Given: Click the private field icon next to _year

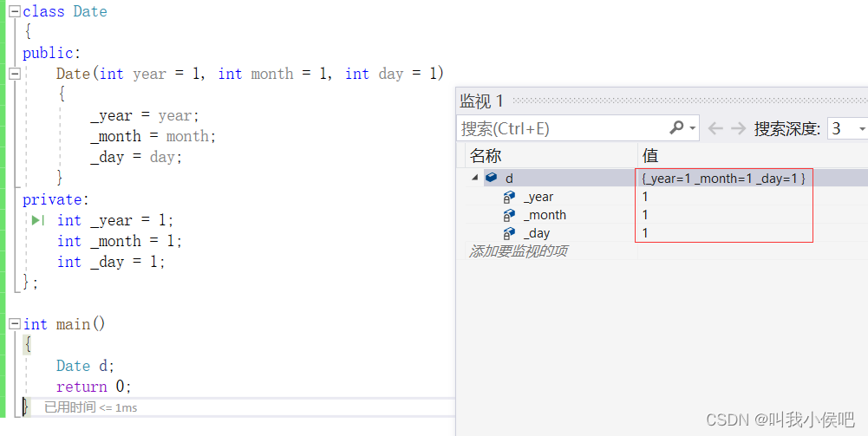Looking at the screenshot, I should 509,197.
